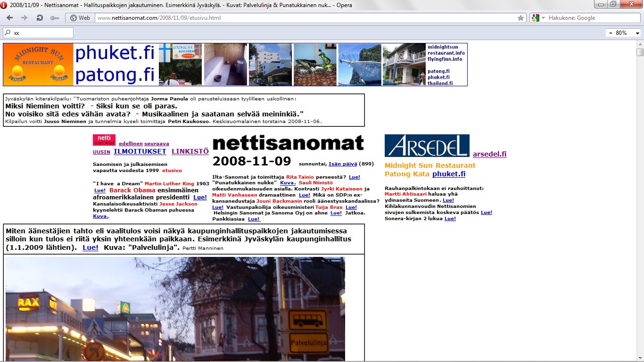644x362 pixels.
Task: Click the browser Back arrow
Action: coord(10,18)
